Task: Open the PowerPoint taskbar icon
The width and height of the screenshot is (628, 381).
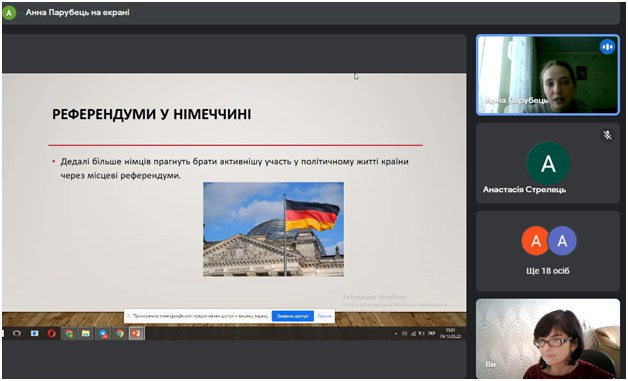Action: coord(137,333)
